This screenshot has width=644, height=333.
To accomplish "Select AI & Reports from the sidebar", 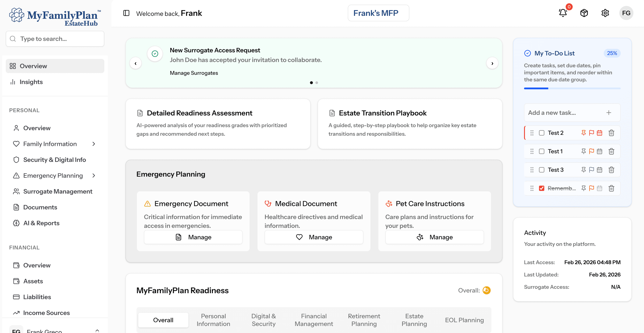I will coord(41,223).
